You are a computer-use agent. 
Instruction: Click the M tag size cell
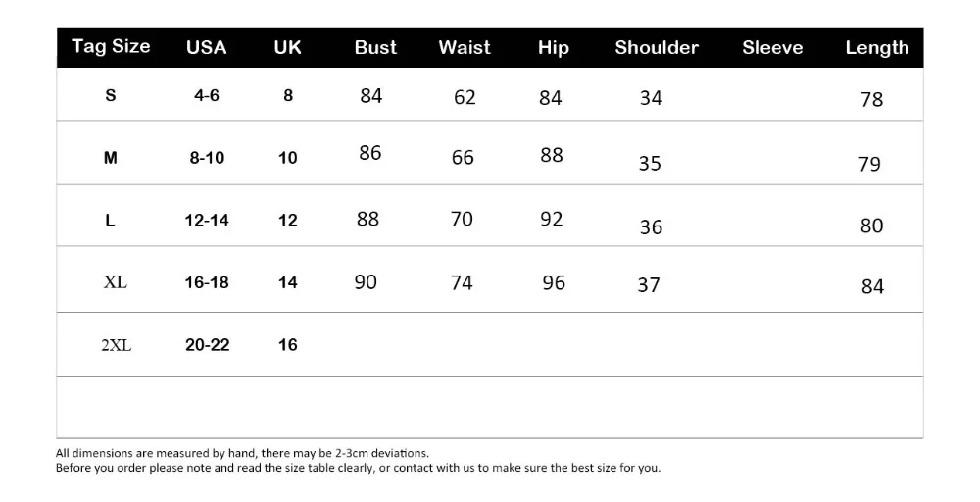point(111,158)
